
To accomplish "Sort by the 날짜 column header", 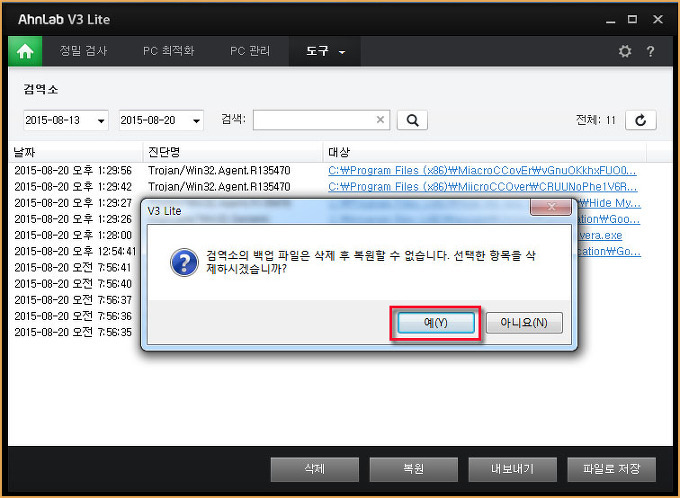I will click(x=75, y=152).
